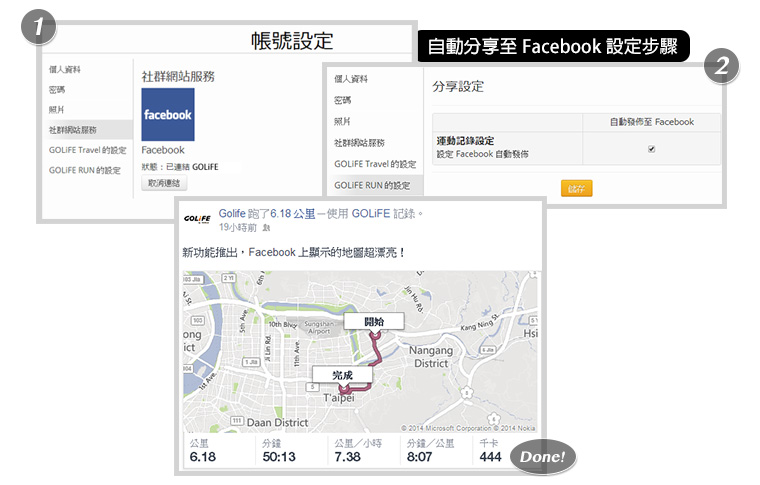Open GOLiFE RUN 的設定 in panel 1 sidebar
760x485 pixels.
[x=85, y=170]
